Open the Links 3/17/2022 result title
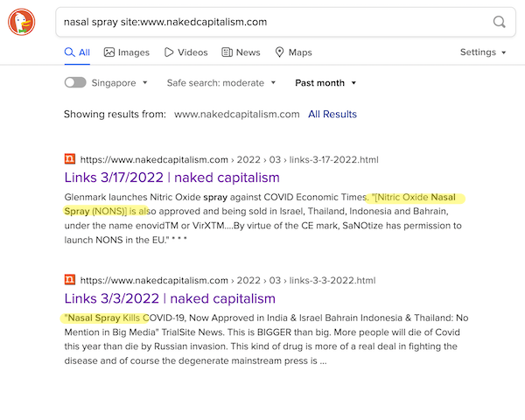Viewport: 525px width, 420px height. (172, 178)
